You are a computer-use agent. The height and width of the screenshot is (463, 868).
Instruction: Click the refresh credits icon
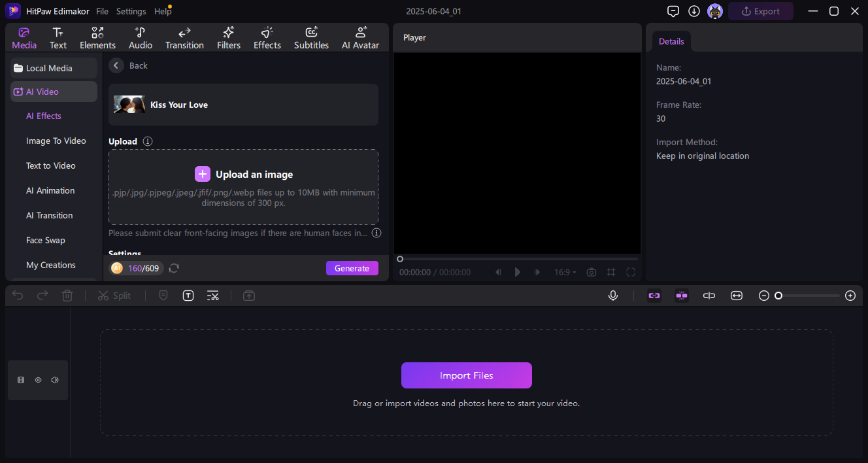174,268
